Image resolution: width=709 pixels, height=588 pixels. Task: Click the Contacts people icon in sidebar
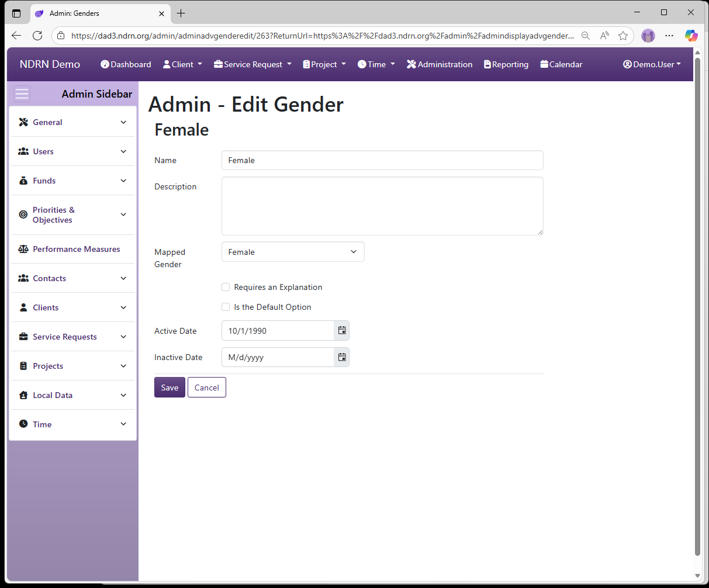[23, 278]
